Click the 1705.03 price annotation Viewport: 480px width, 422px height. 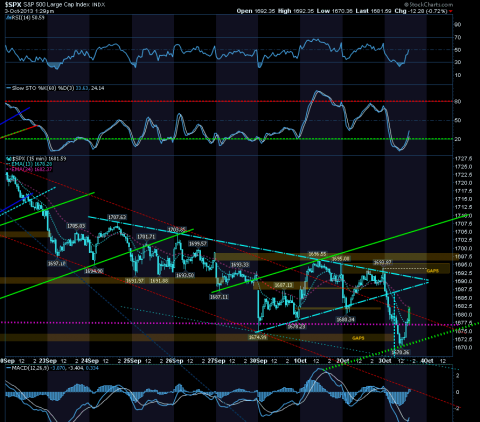[x=76, y=226]
